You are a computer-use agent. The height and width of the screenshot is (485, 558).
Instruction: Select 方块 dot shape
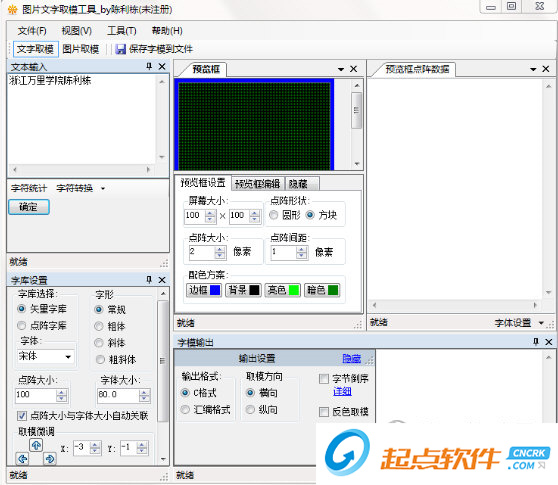click(310, 215)
